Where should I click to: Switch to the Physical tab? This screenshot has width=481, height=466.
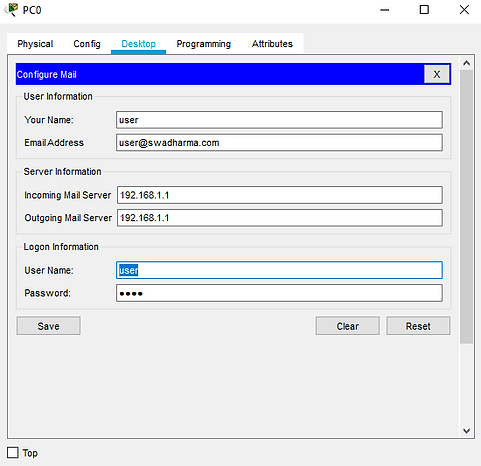pyautogui.click(x=35, y=44)
